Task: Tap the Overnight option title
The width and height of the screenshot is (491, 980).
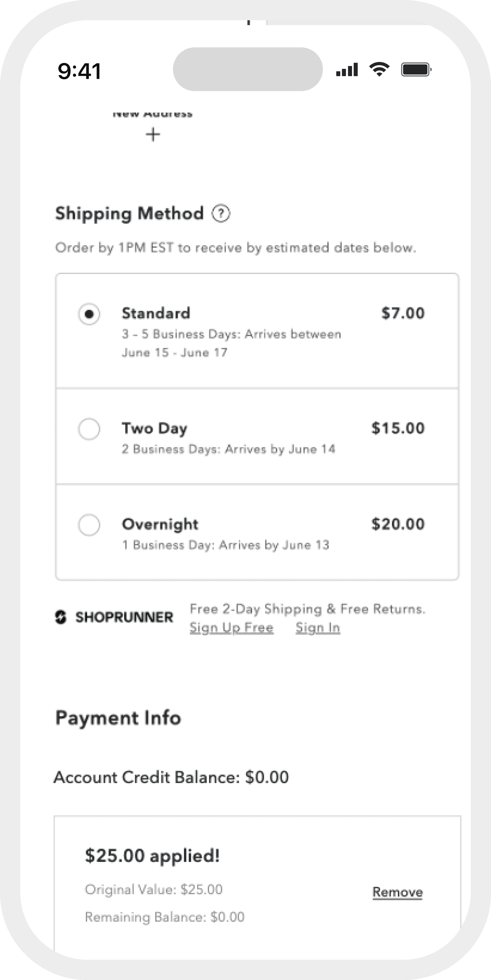Action: pos(160,524)
